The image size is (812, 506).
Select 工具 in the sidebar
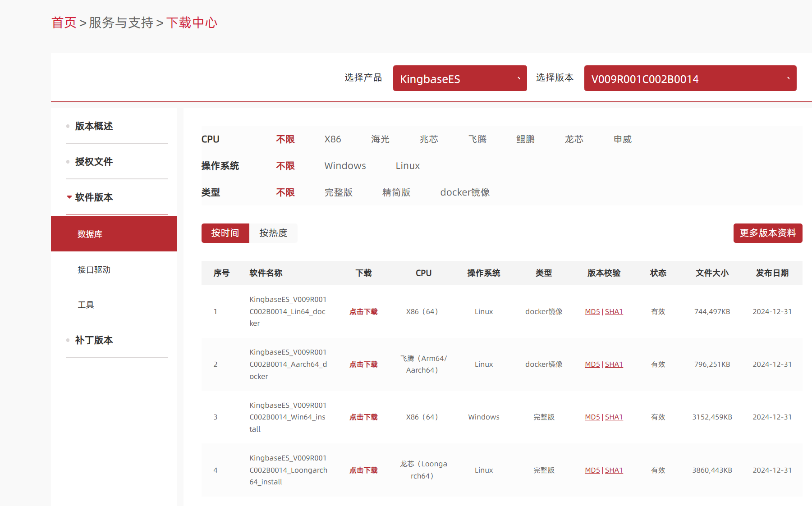86,305
